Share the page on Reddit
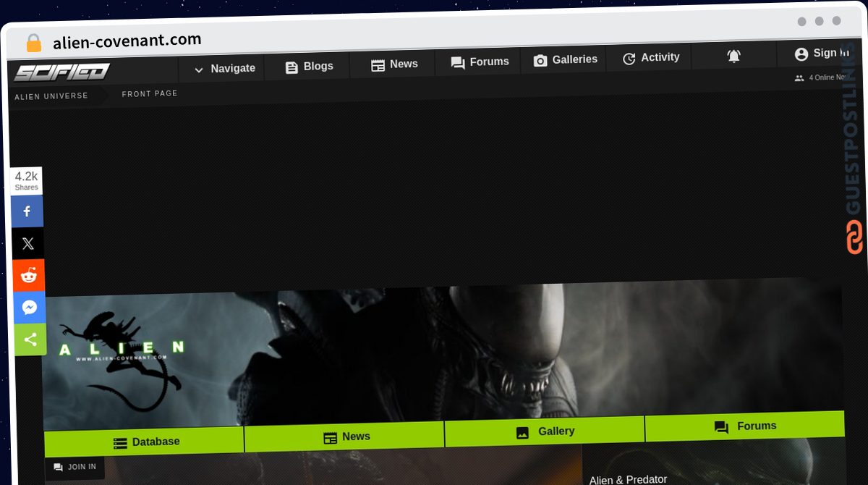Screen dimensions: 868x485 29,275
